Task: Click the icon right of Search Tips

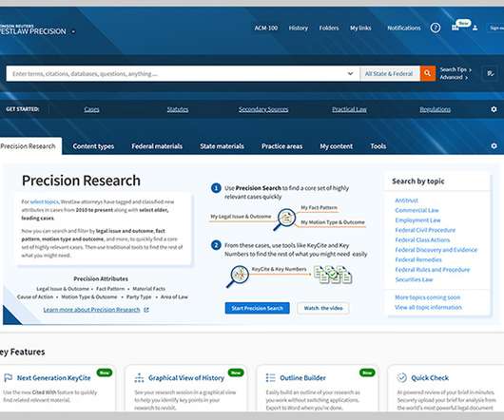Action: point(491,73)
